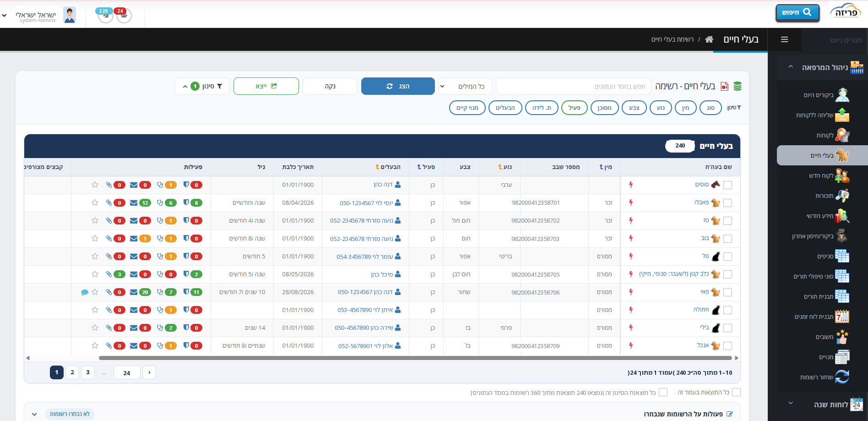868x421 pixels.
Task: Open the messages icon with badge 320
Action: coord(106,16)
